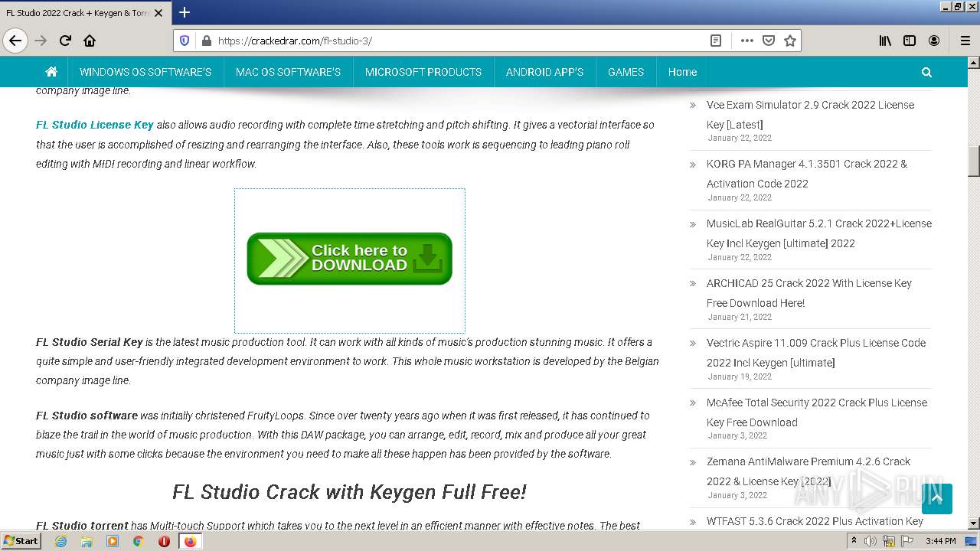Open the Home menu item

point(682,72)
